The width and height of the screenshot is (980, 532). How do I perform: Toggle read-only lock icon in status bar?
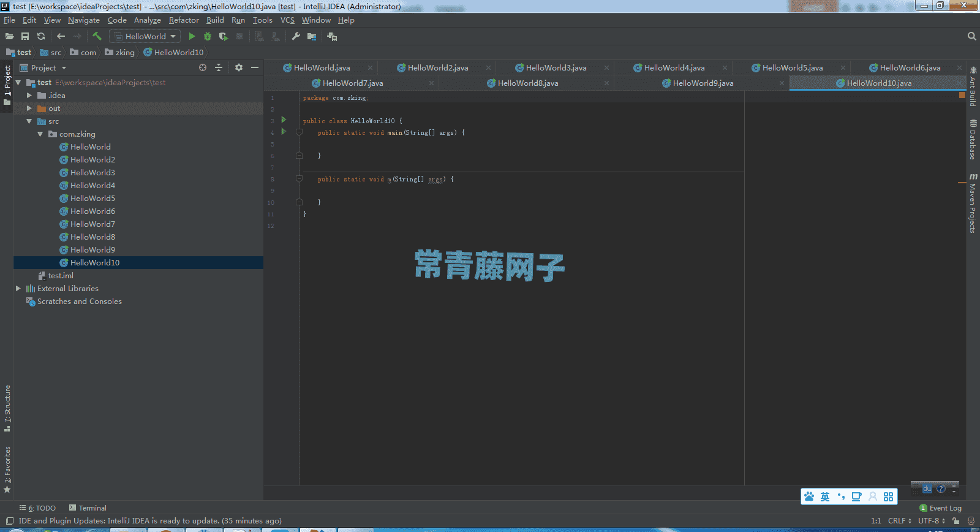956,521
